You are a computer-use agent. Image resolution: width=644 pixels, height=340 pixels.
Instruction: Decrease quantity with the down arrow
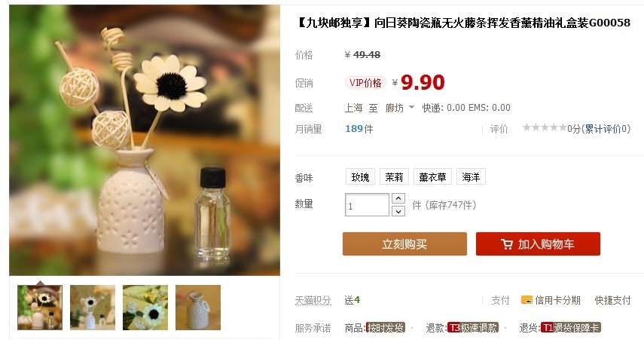(x=398, y=211)
